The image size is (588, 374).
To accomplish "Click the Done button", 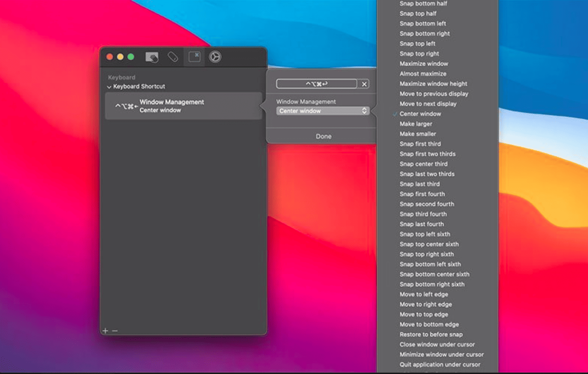I will pos(324,136).
